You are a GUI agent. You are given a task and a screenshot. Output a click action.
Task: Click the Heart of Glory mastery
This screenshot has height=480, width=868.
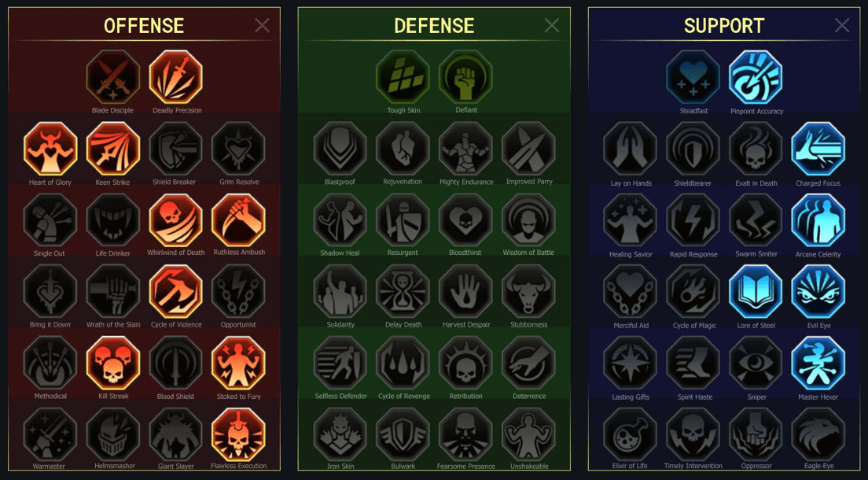click(x=50, y=149)
